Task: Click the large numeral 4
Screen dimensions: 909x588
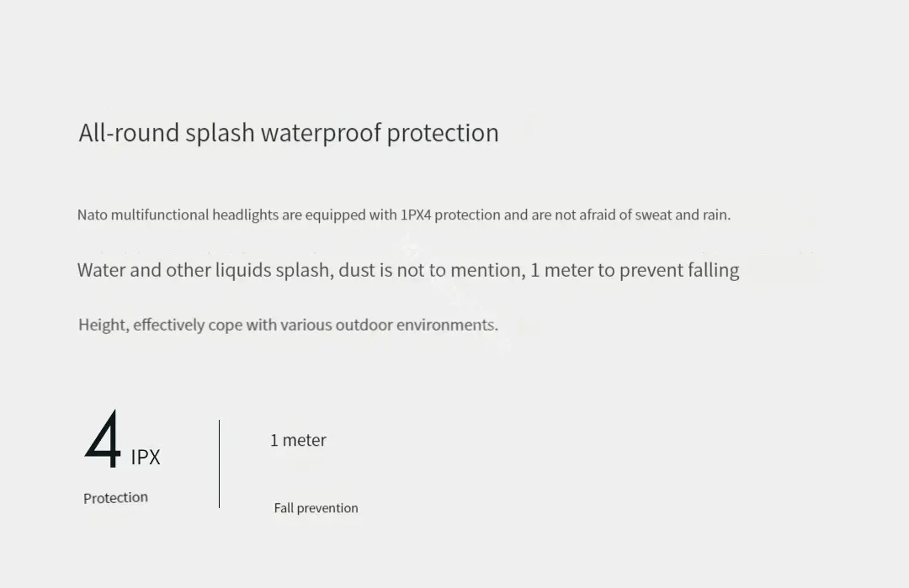Action: pyautogui.click(x=104, y=440)
